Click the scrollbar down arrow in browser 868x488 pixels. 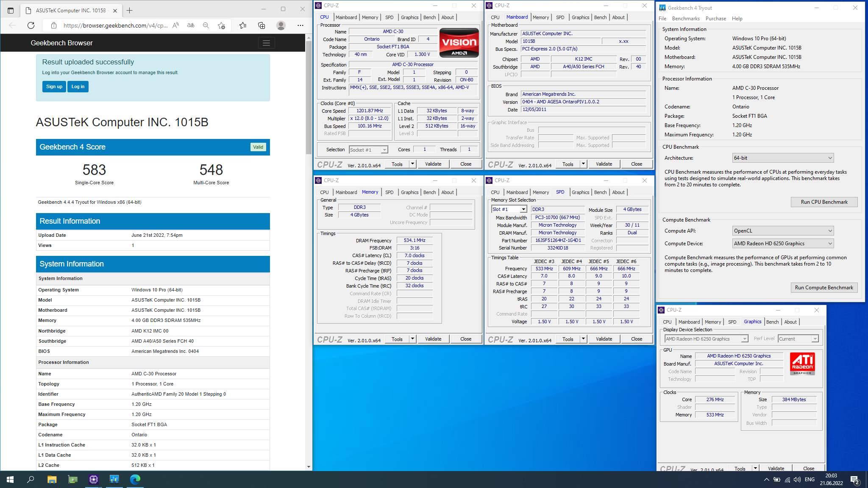tap(309, 467)
